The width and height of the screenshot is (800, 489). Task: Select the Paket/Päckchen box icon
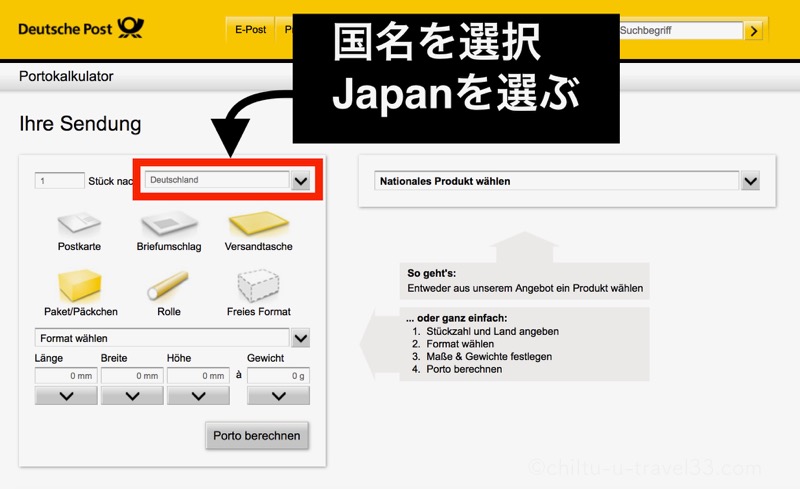(80, 285)
